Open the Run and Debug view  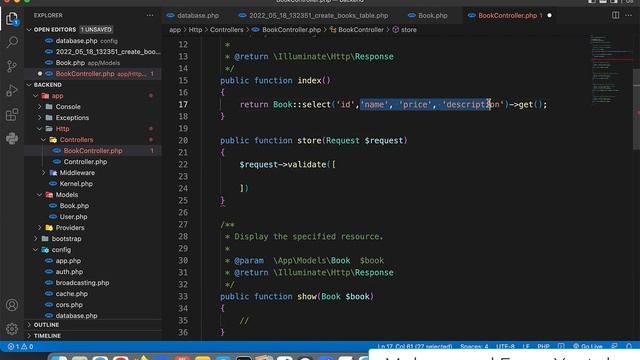coord(12,90)
